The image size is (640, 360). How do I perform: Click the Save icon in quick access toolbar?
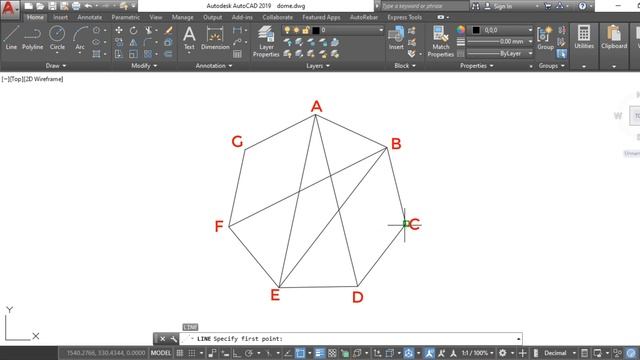[52, 6]
